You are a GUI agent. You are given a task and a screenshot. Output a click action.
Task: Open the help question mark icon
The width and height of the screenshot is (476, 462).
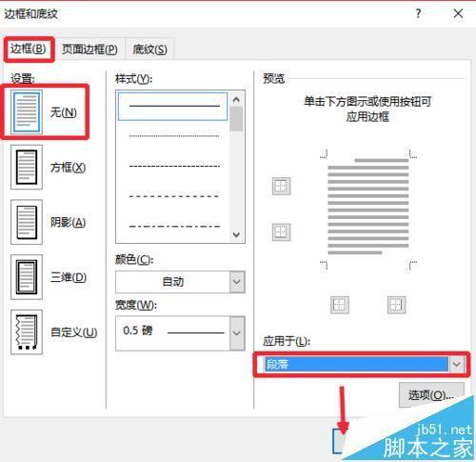418,13
